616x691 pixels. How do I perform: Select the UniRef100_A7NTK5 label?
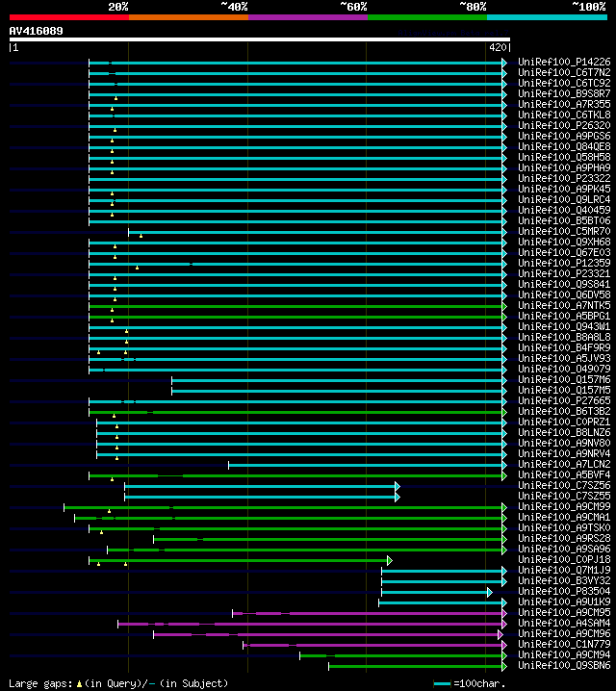(x=564, y=305)
